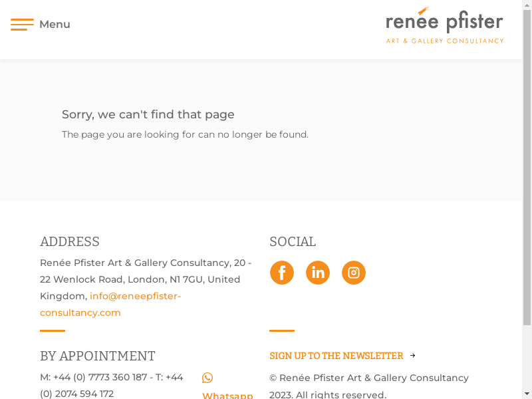Click the WhatsApp icon

[x=207, y=378]
